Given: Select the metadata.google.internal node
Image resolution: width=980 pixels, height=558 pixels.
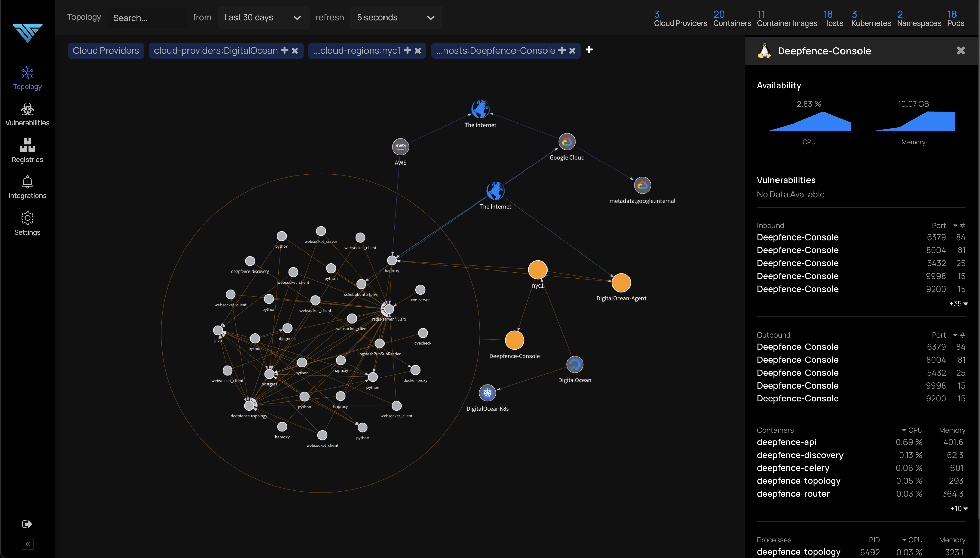Looking at the screenshot, I should pos(642,185).
